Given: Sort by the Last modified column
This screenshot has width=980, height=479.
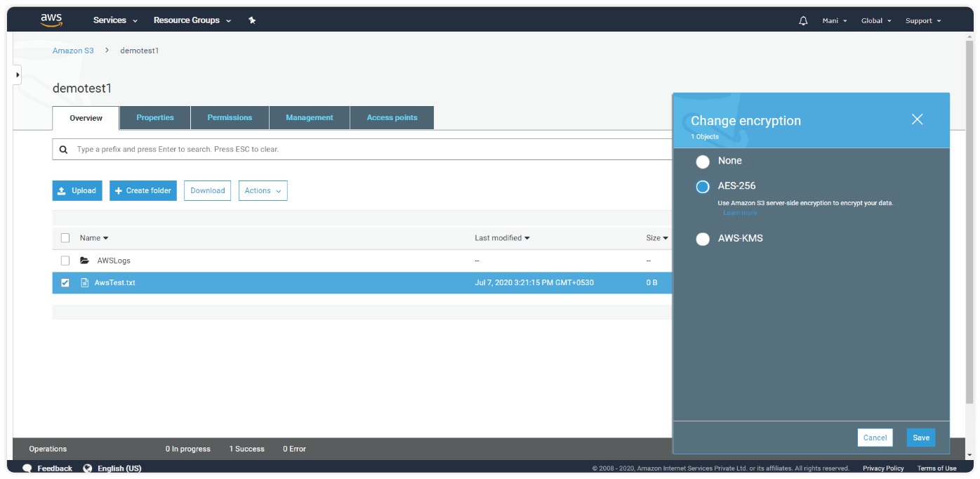Looking at the screenshot, I should coord(502,238).
